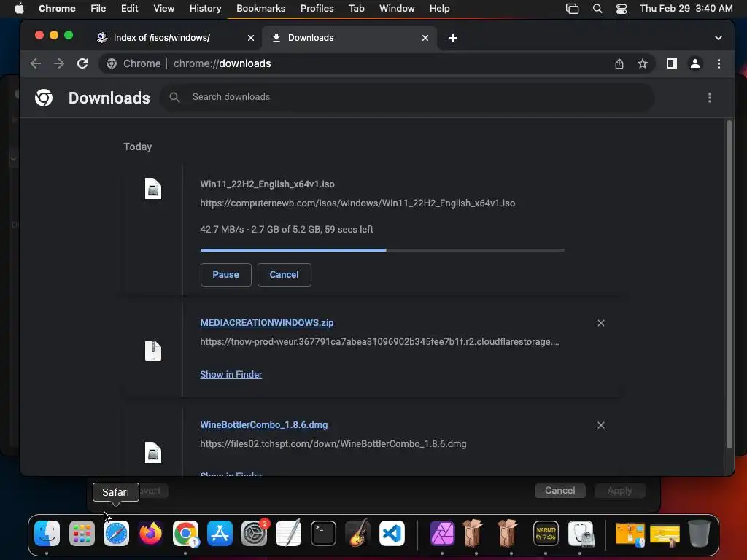Click Stage Manager icon in menu bar
Image resolution: width=747 pixels, height=560 pixels.
click(572, 9)
